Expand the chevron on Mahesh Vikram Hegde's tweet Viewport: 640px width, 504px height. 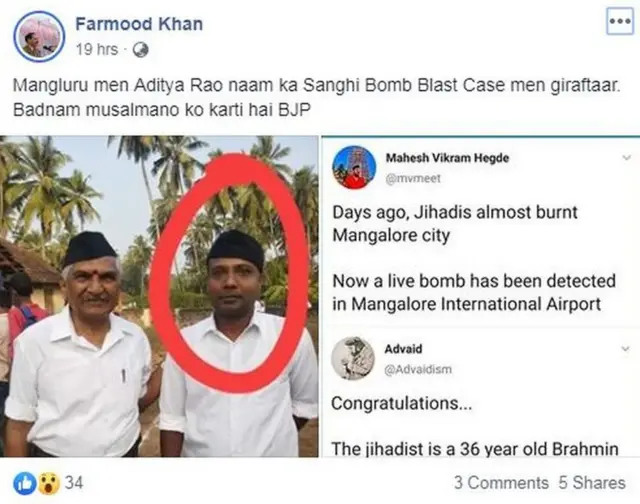click(626, 158)
